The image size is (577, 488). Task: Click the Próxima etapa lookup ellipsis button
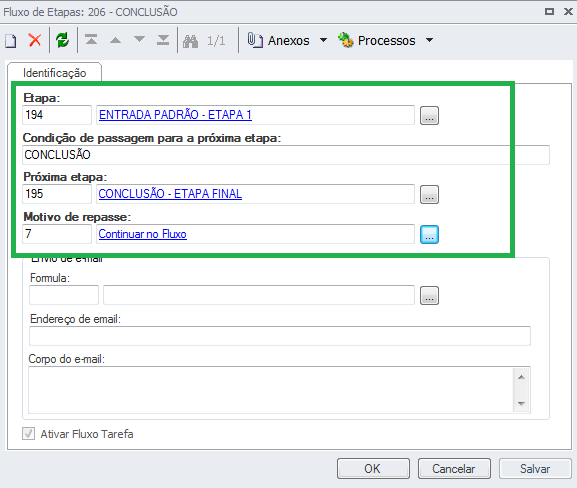coord(429,194)
